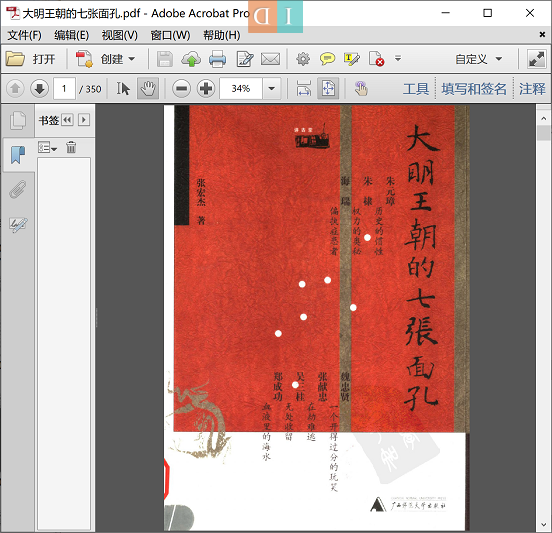
Task: Click the cloud upload icon
Action: pos(191,59)
